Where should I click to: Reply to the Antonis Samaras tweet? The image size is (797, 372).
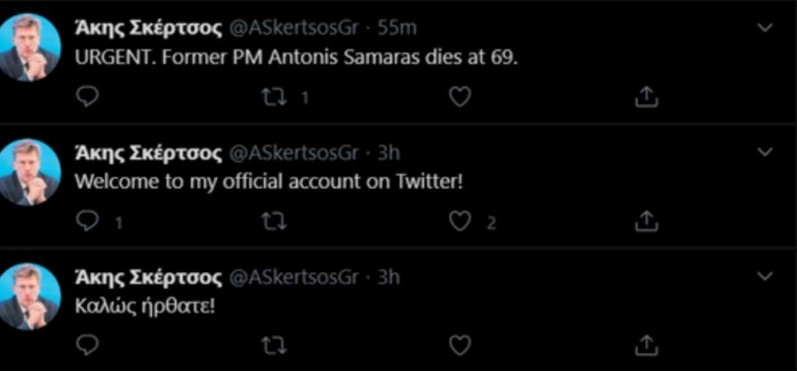[86, 97]
